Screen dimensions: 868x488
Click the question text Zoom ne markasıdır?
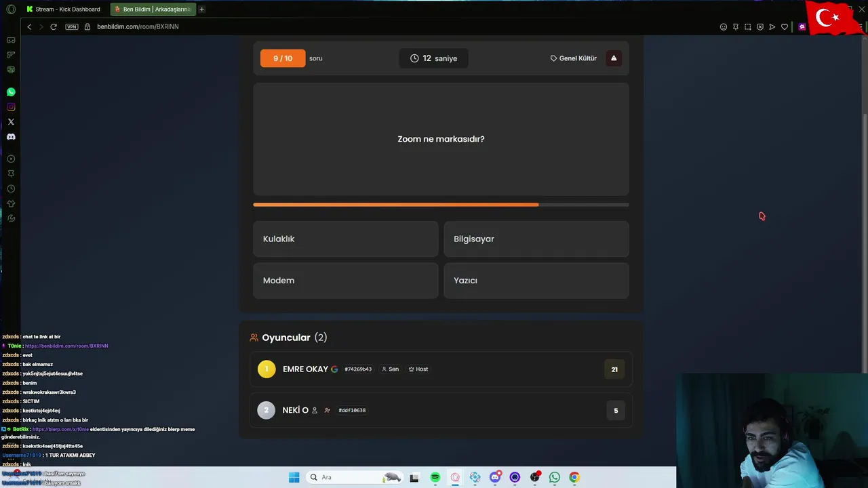point(441,139)
